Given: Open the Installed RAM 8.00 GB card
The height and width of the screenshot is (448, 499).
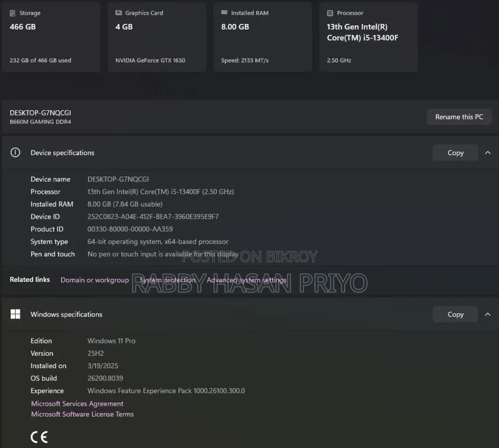Looking at the screenshot, I should [262, 36].
